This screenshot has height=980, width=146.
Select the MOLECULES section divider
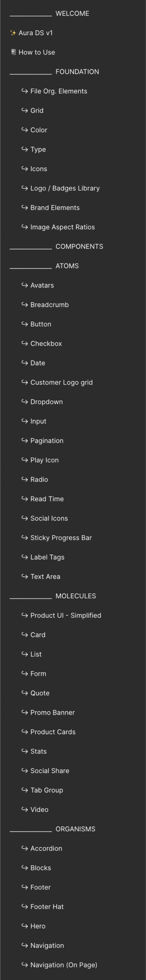(x=73, y=596)
